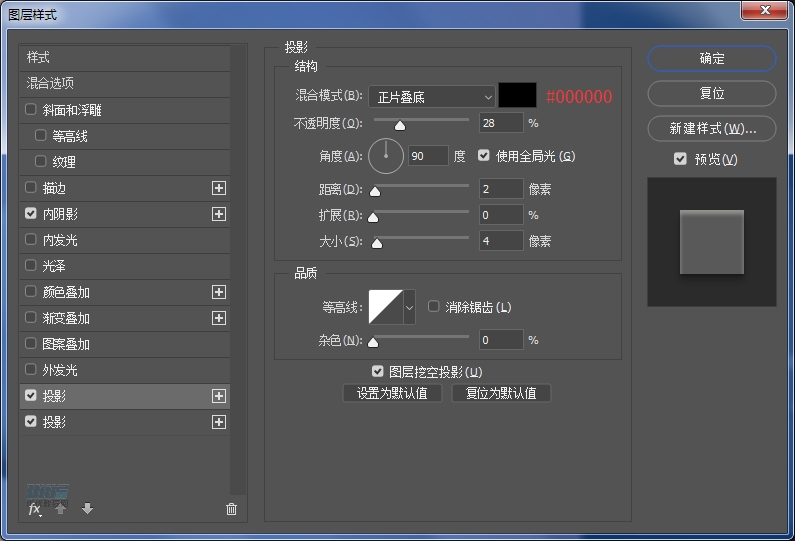795x541 pixels.
Task: Click 确定 button
Action: [x=712, y=59]
